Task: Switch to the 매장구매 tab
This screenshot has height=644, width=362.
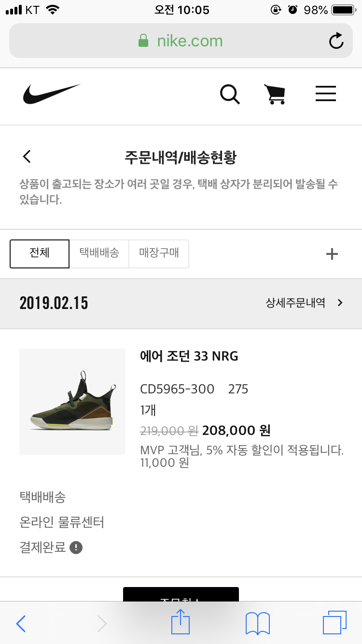Action: (x=159, y=253)
